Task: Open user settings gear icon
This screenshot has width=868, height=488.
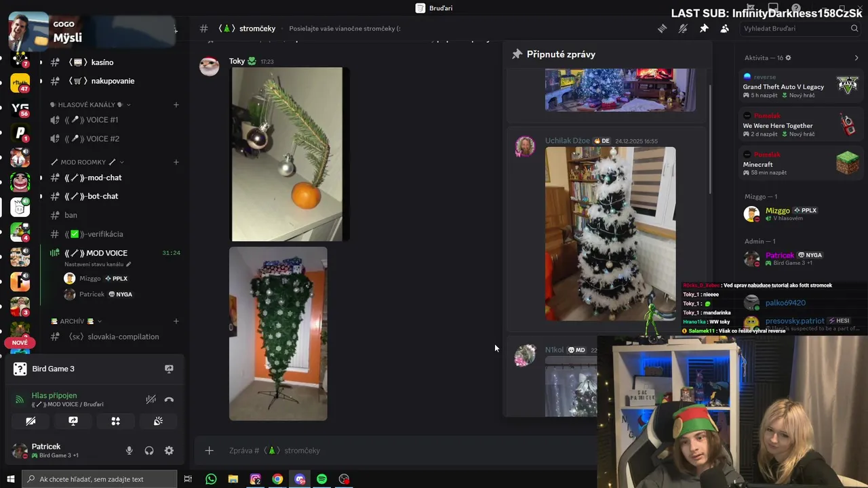Action: (169, 451)
